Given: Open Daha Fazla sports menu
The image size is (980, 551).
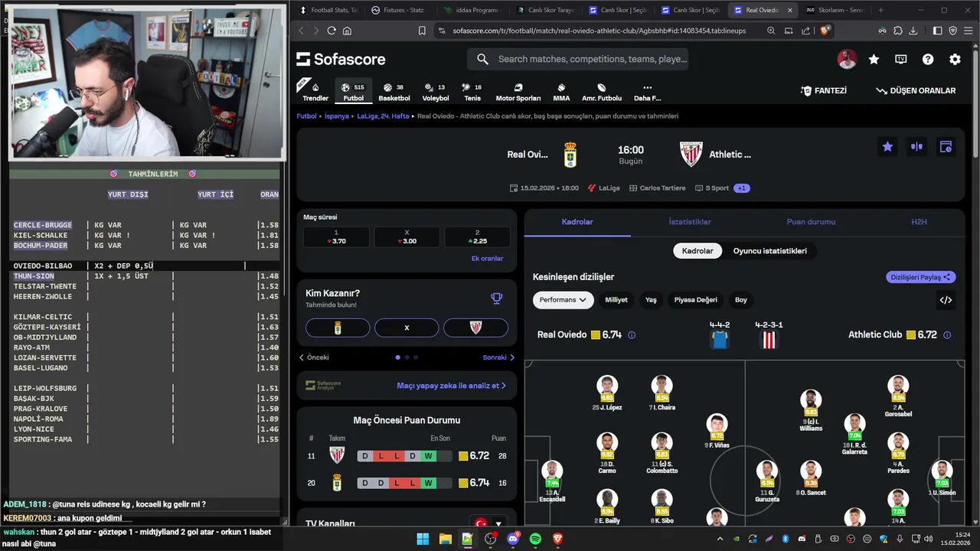Looking at the screenshot, I should tap(647, 92).
